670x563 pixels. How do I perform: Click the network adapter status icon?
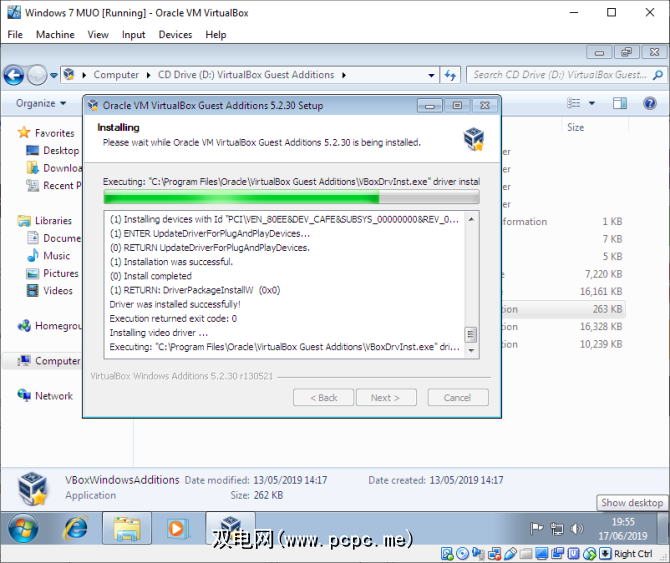coord(494,554)
